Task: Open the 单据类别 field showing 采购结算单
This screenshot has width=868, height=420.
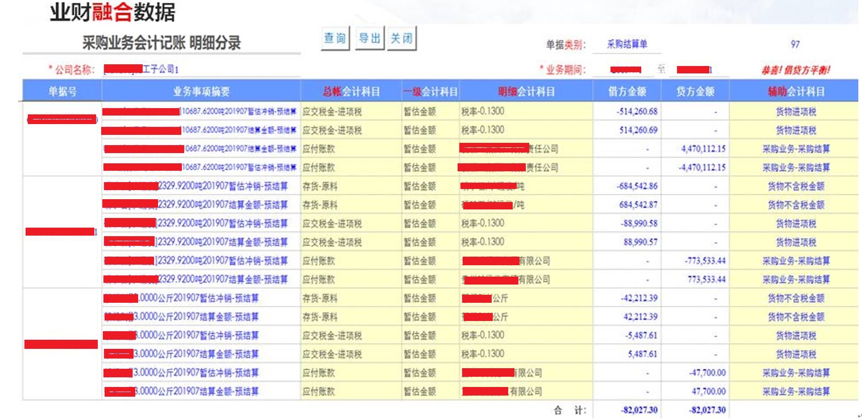Action: click(x=626, y=44)
